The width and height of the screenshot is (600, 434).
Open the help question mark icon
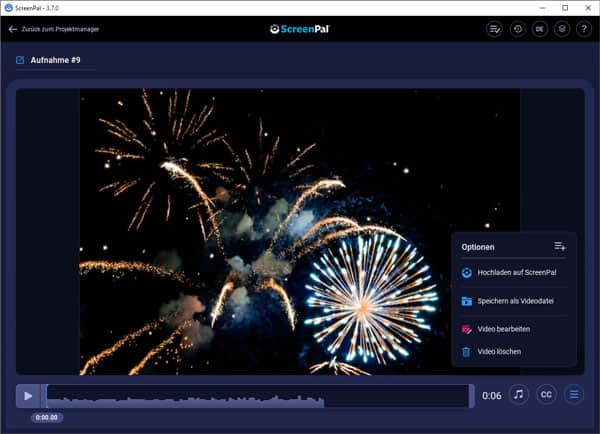[584, 29]
